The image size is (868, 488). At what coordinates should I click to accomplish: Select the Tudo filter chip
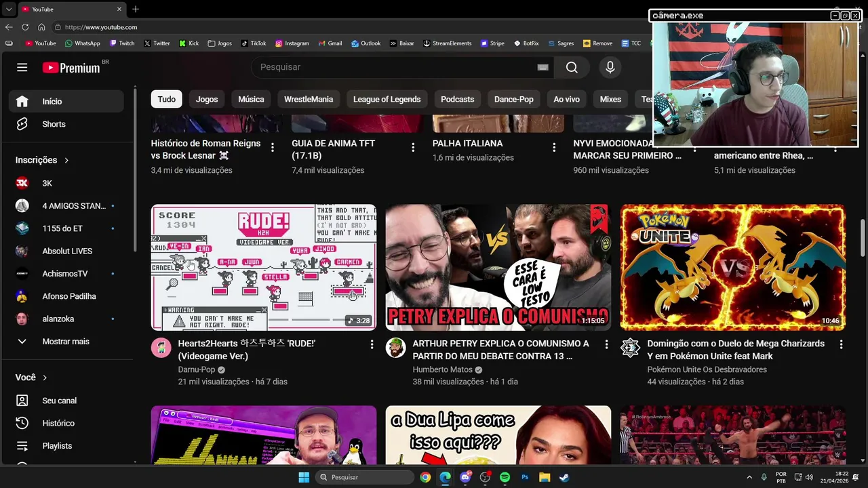click(x=167, y=99)
